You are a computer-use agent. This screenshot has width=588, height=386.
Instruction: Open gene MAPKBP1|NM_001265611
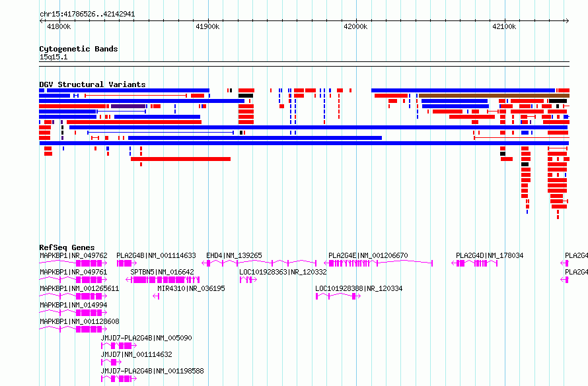[x=79, y=288]
